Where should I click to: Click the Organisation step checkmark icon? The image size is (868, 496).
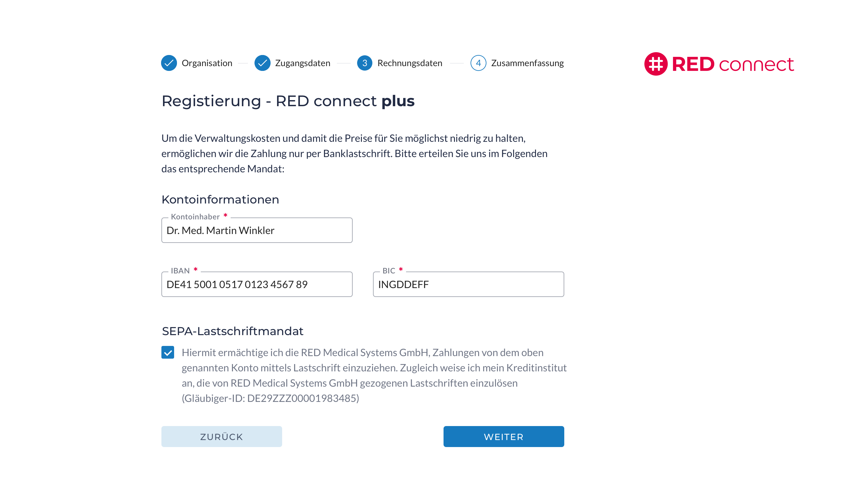(169, 63)
